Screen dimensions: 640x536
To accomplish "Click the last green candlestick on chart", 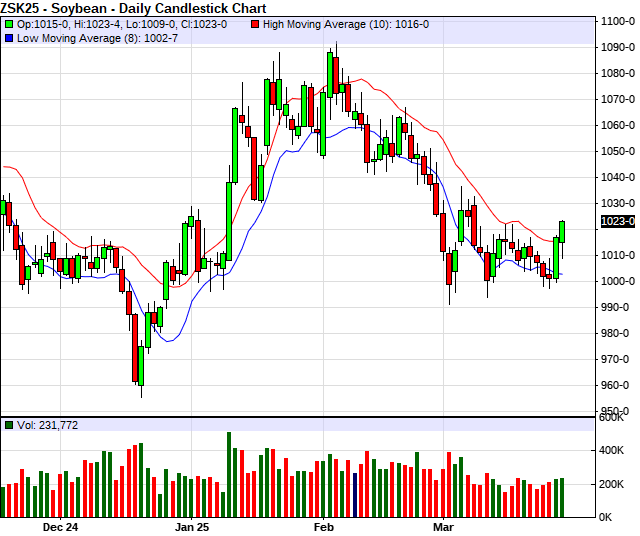I will click(x=562, y=231).
